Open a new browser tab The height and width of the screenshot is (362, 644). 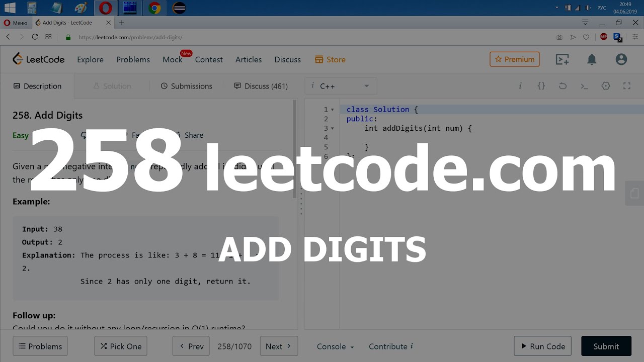click(121, 23)
